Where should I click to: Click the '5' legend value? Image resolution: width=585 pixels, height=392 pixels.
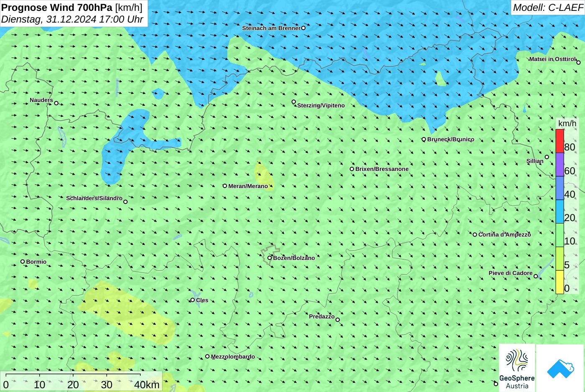coord(567,265)
